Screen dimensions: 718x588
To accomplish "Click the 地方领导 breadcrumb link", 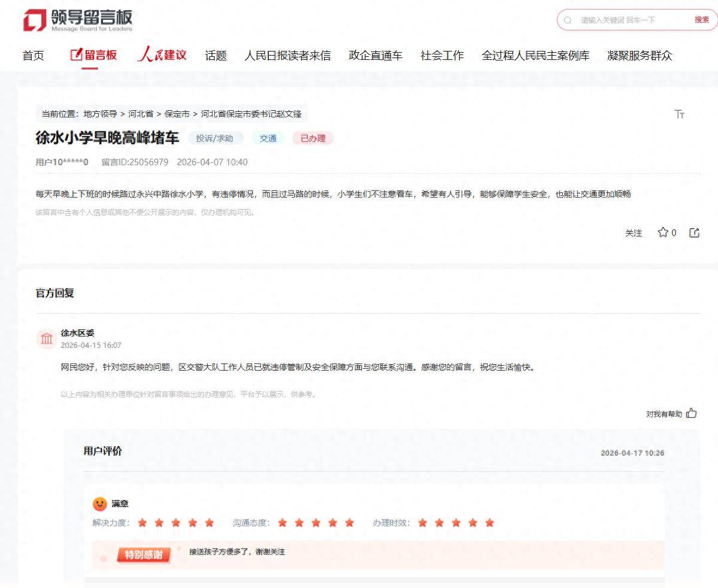I will 100,114.
